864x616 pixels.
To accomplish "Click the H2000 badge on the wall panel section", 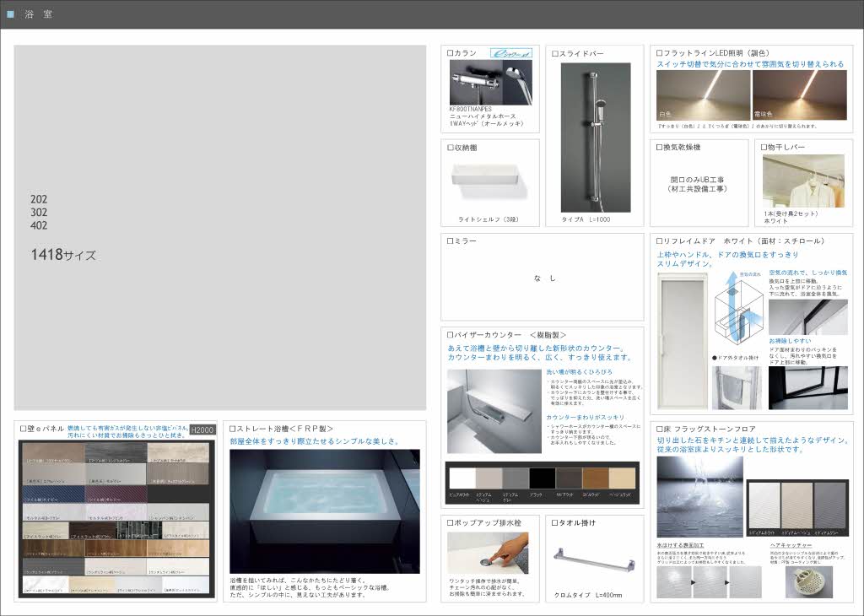I will [202, 430].
